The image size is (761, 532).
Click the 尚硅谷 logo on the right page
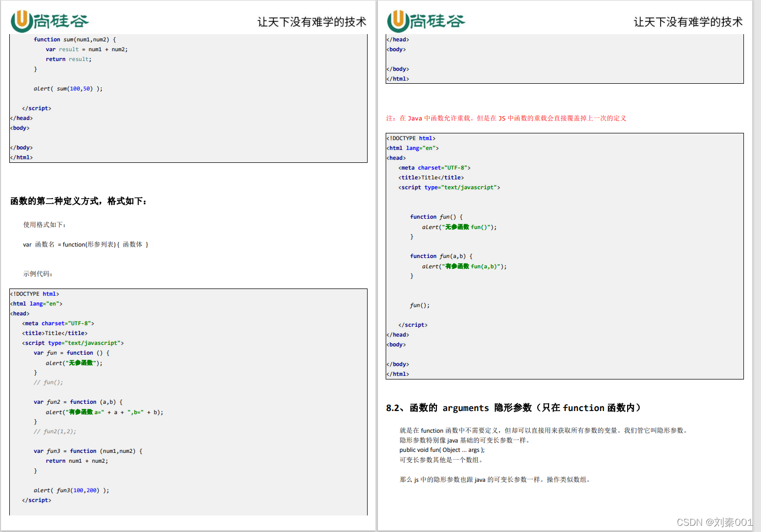tap(426, 21)
